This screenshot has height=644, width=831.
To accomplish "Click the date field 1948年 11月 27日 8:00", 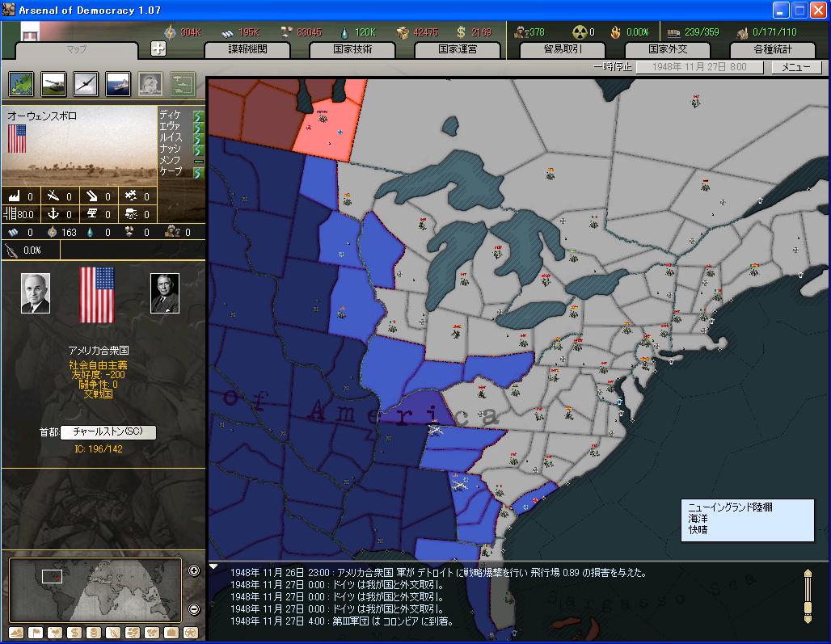I will 699,67.
